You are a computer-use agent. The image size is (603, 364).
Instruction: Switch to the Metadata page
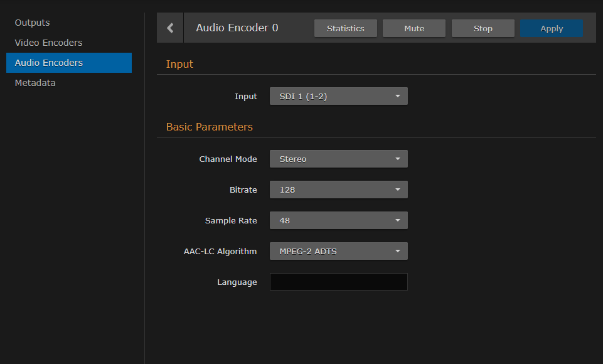tap(35, 83)
